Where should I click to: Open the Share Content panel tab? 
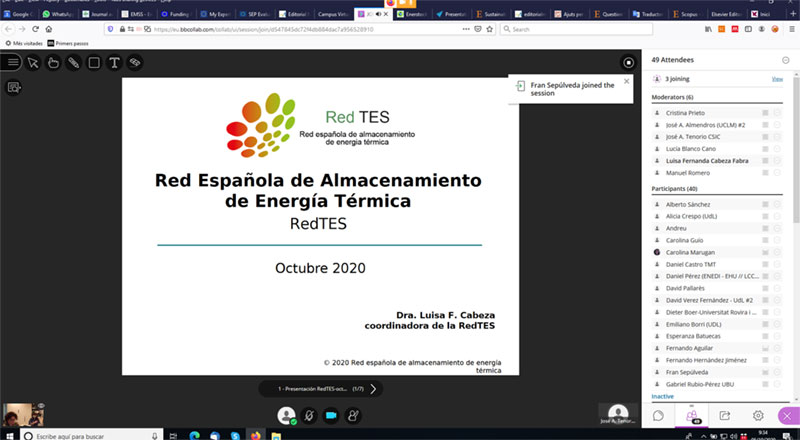coord(724,415)
